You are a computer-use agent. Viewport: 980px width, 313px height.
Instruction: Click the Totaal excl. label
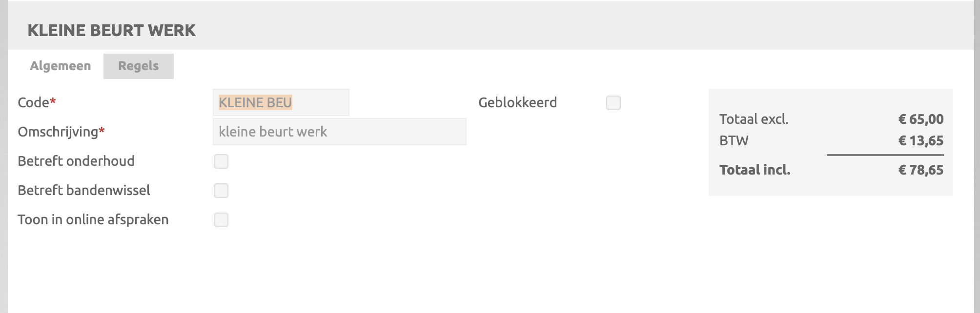coord(754,119)
